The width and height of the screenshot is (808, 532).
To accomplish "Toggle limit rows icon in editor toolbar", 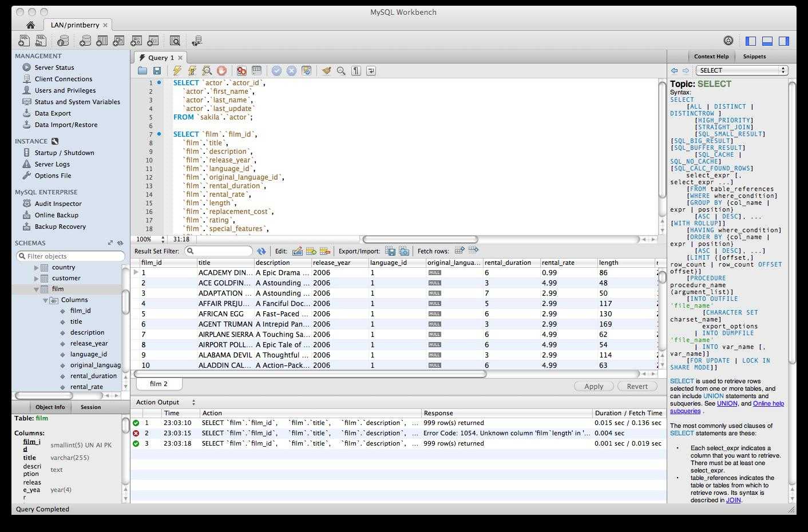I will [x=256, y=70].
